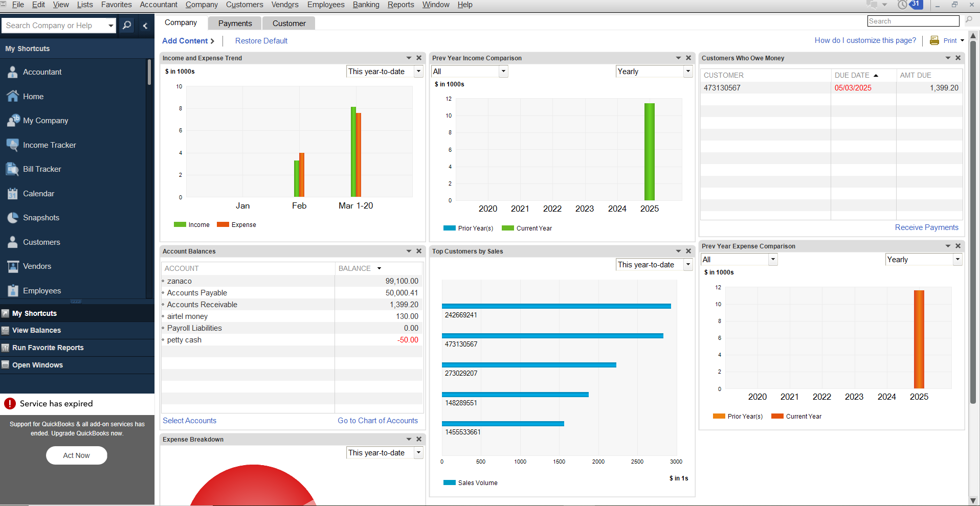Viewport: 980px width, 506px height.
Task: Open Prev Year Expense 'Yearly' dropdown
Action: (957, 260)
